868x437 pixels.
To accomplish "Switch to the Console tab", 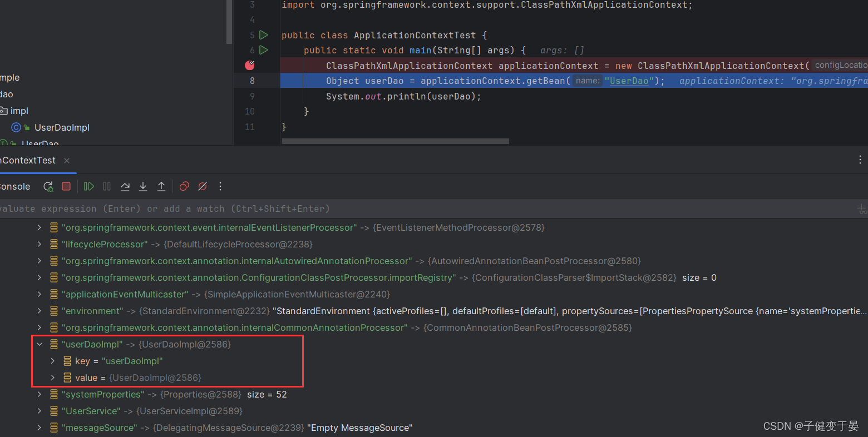I will [x=15, y=186].
